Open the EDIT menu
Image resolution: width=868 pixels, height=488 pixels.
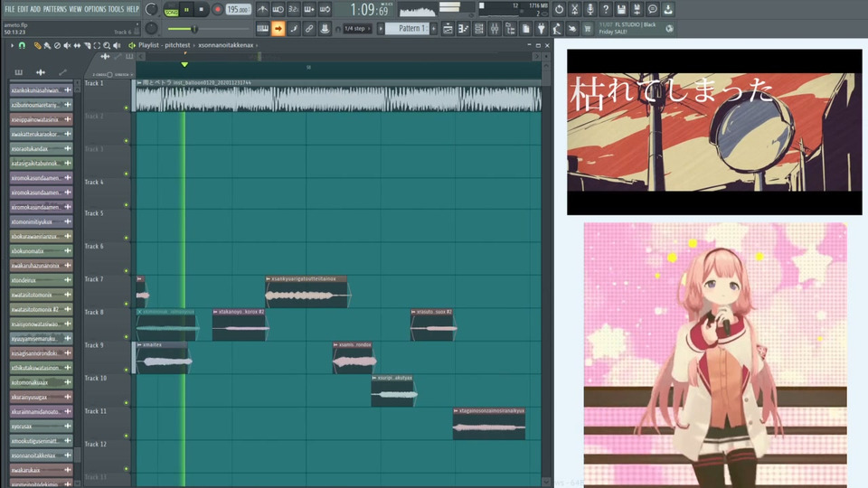point(22,9)
